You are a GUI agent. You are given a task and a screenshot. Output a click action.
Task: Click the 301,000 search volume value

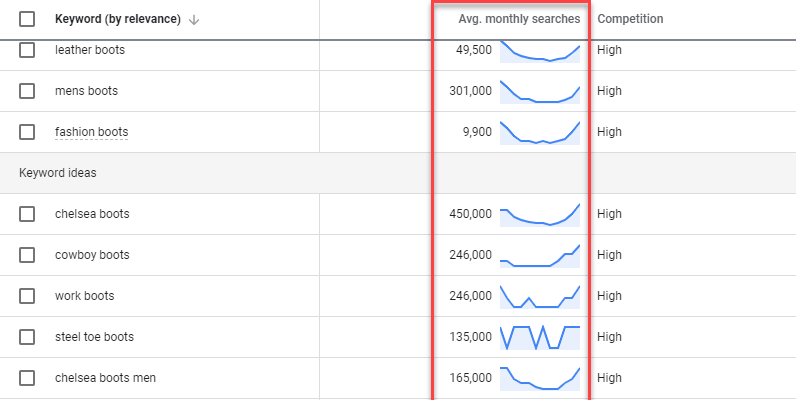(x=471, y=91)
